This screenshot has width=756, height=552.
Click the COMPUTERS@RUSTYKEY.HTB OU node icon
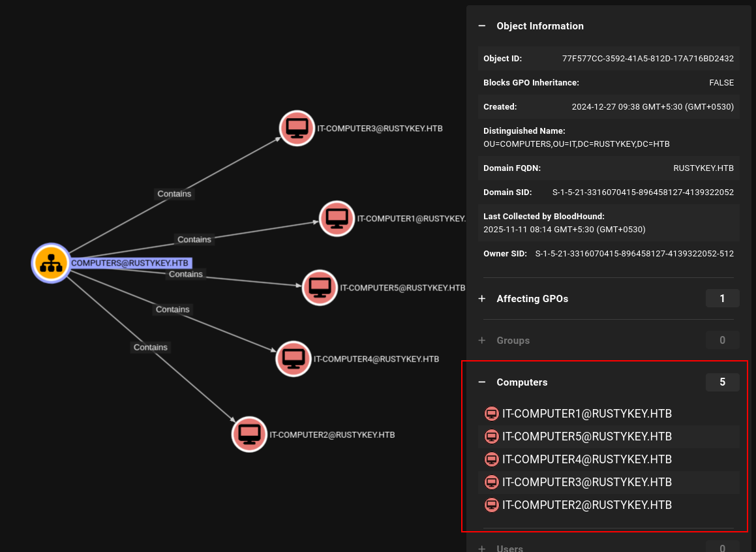coord(51,263)
